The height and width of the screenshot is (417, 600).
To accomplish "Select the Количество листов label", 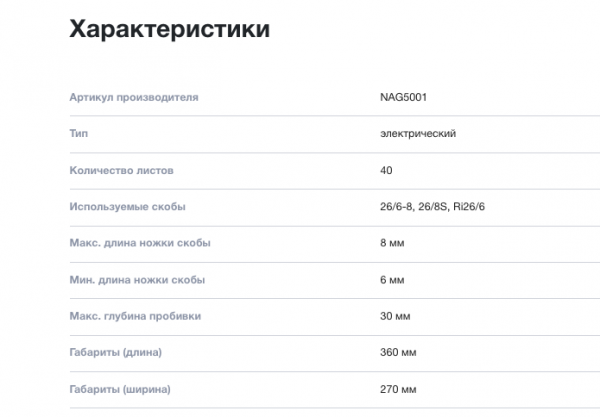I will [x=121, y=170].
